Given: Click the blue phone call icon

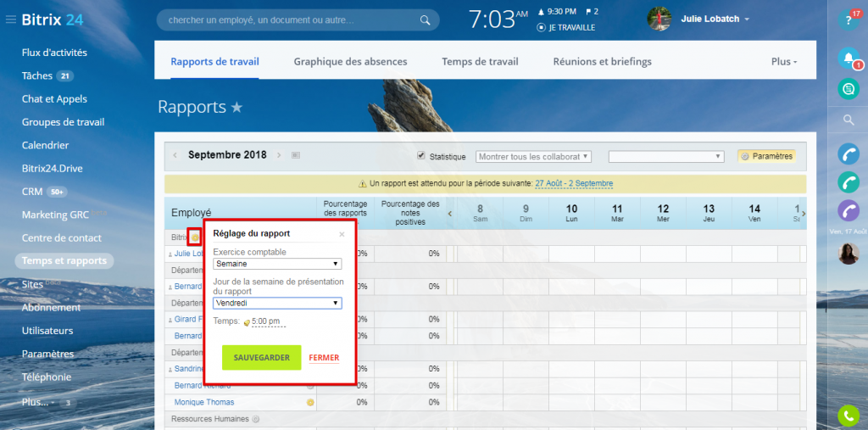Looking at the screenshot, I should pyautogui.click(x=848, y=154).
